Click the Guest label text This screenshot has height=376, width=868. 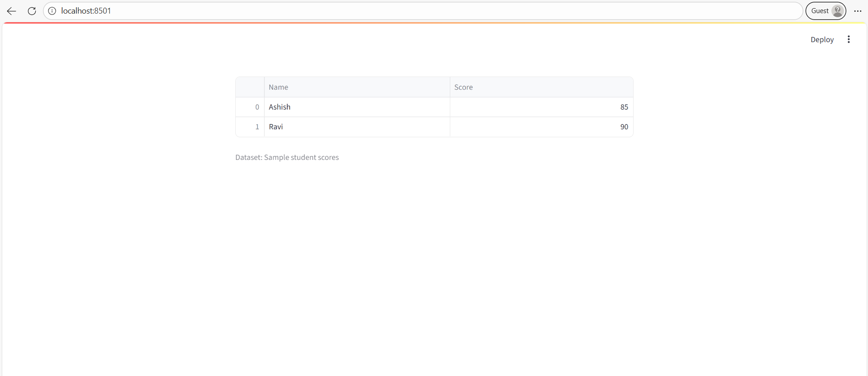pos(820,11)
